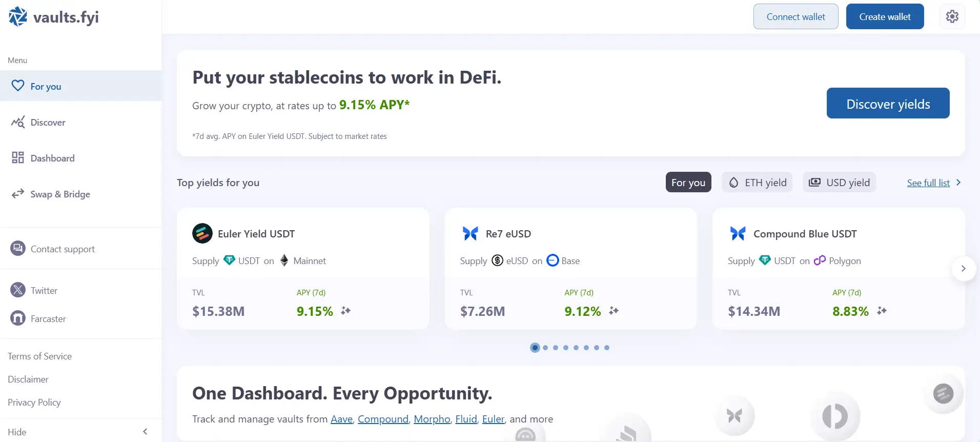The height and width of the screenshot is (442, 980).
Task: Open the settings gear icon
Action: click(x=952, y=16)
